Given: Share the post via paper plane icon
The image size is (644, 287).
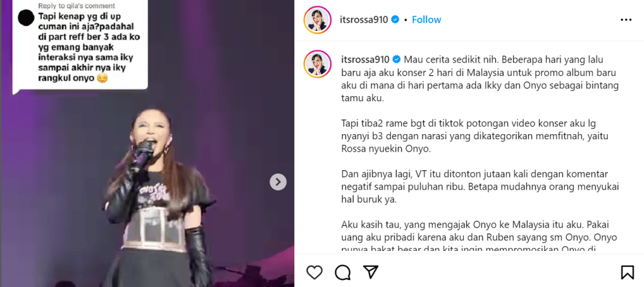Looking at the screenshot, I should tap(369, 272).
